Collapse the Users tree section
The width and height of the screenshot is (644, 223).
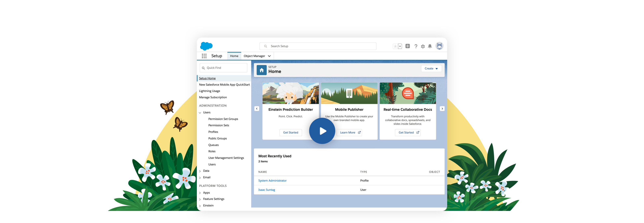pyautogui.click(x=200, y=113)
